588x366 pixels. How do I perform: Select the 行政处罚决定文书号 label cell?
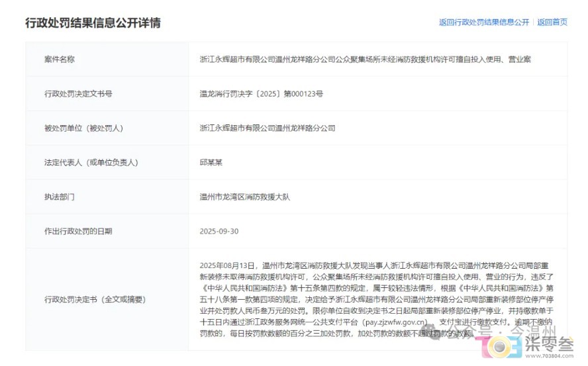click(x=78, y=93)
